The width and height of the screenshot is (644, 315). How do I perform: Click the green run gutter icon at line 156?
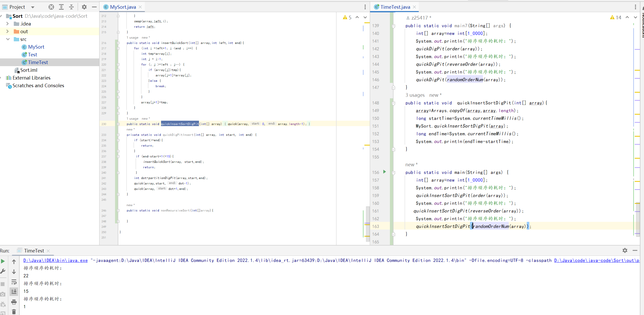[x=384, y=172]
